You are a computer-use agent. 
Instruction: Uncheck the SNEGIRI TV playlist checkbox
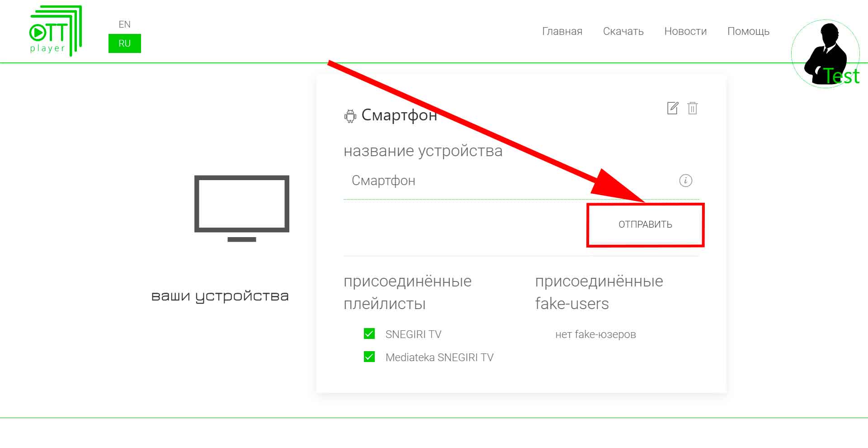pos(369,334)
